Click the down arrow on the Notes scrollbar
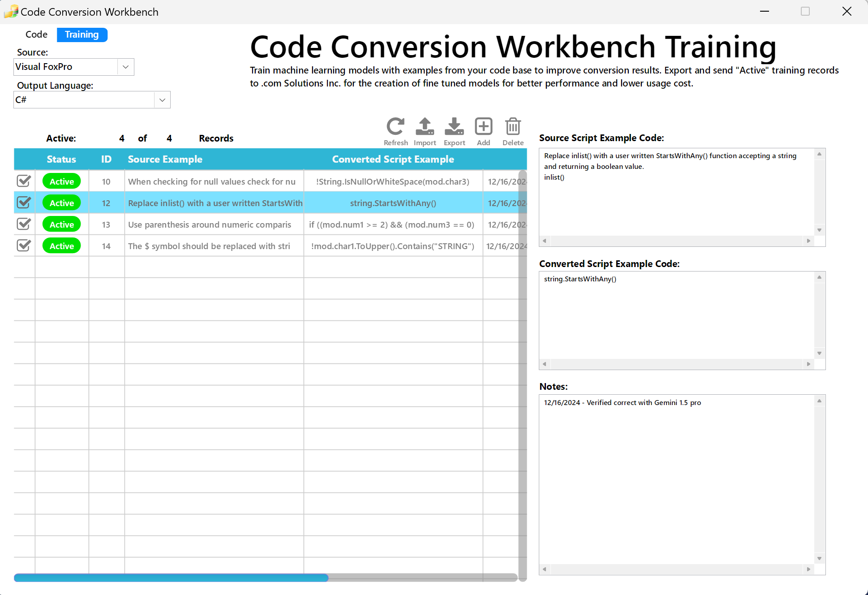 (x=819, y=558)
